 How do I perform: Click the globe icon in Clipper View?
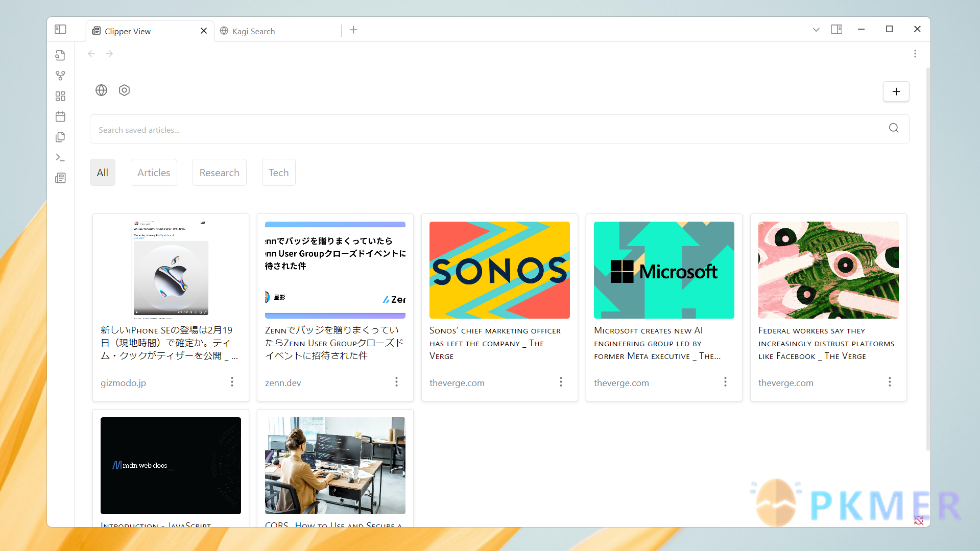pyautogui.click(x=101, y=90)
